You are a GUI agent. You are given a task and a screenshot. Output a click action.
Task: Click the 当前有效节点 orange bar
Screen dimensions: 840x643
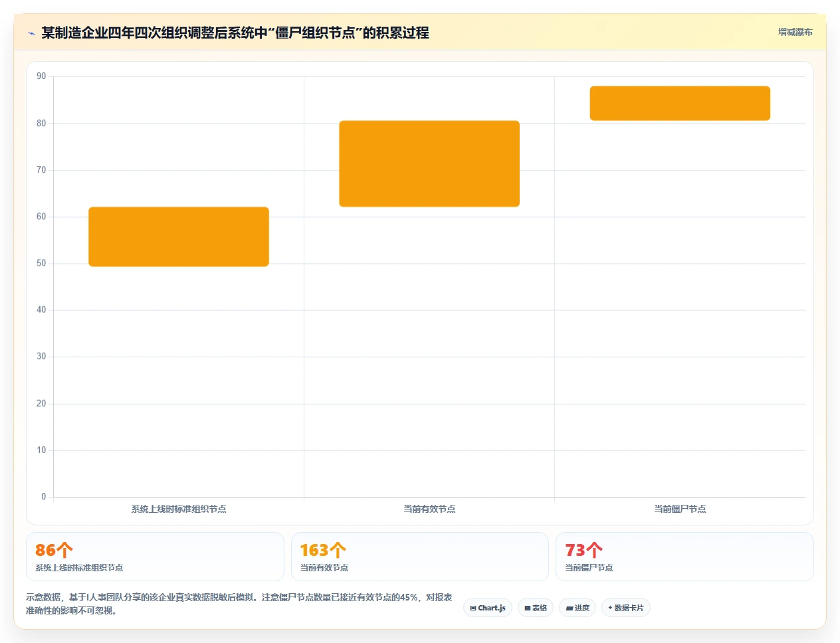pyautogui.click(x=429, y=163)
